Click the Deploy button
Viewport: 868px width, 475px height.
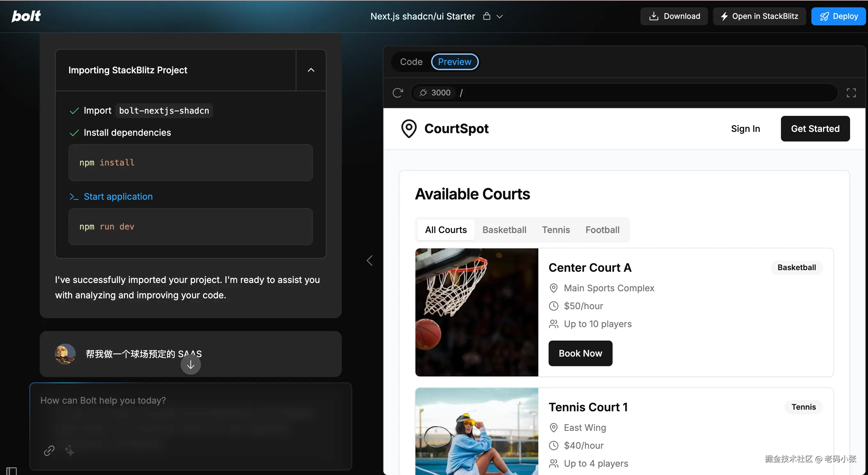[x=838, y=16]
